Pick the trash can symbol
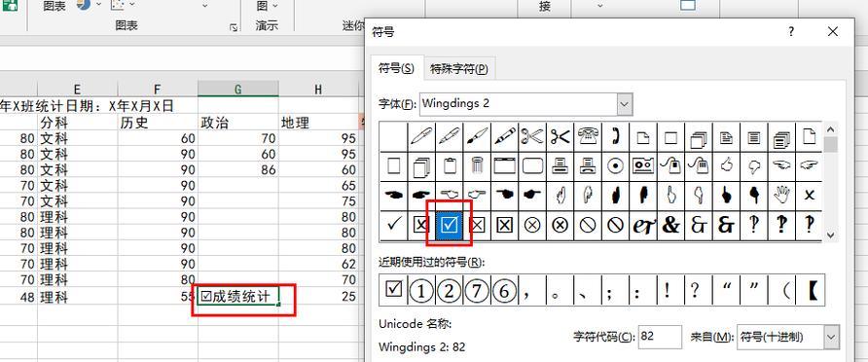 pos(477,165)
